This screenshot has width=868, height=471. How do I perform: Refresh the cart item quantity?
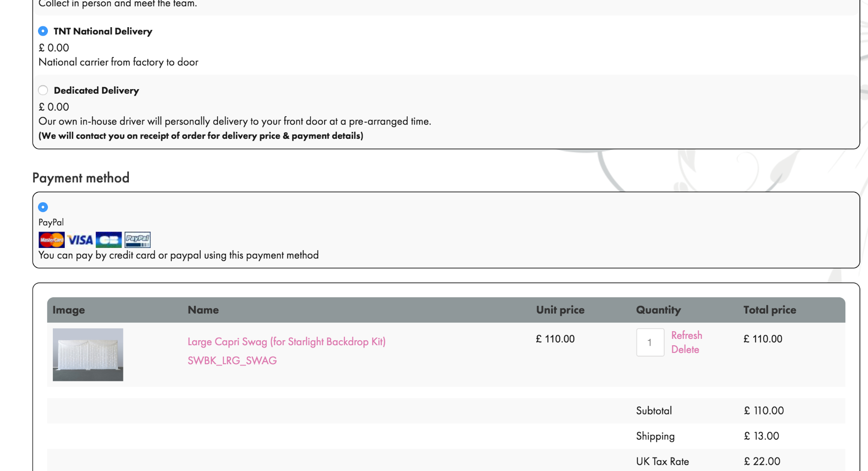(686, 335)
